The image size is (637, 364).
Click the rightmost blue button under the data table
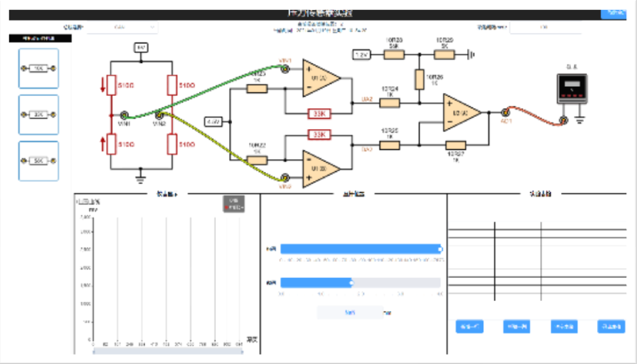[x=611, y=326]
